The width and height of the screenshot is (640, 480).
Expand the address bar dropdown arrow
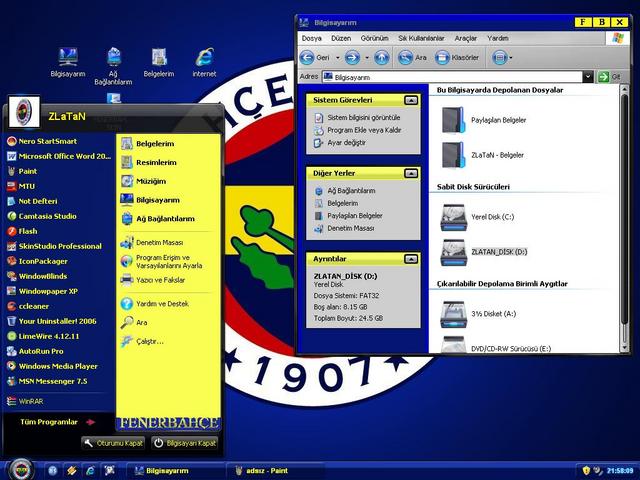tap(589, 76)
